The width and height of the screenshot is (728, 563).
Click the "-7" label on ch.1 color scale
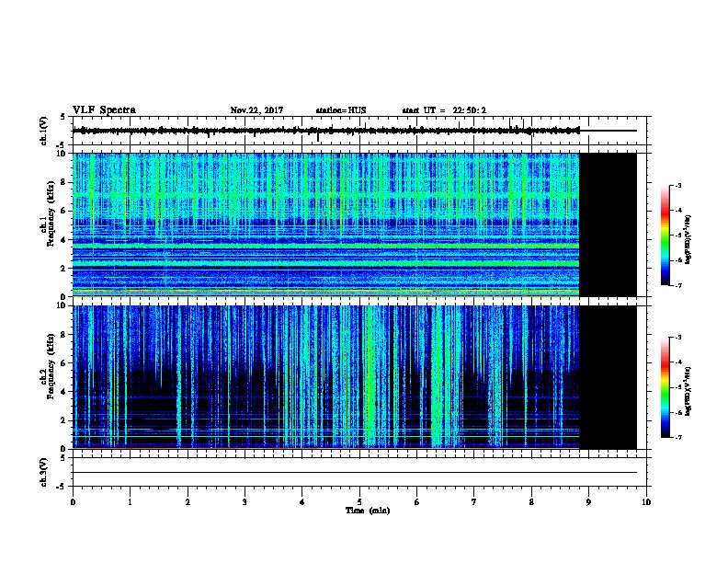[677, 285]
